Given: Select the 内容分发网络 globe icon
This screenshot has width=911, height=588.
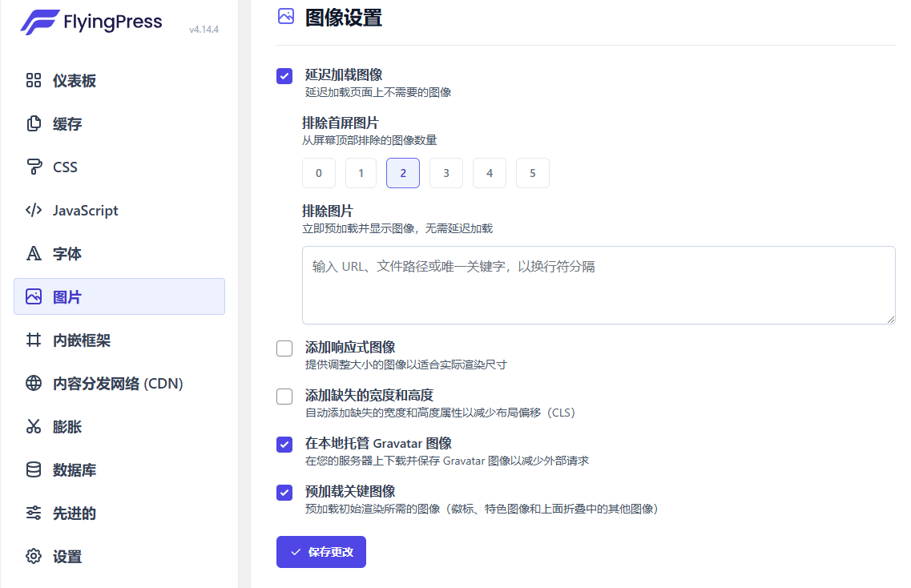Looking at the screenshot, I should 32,383.
